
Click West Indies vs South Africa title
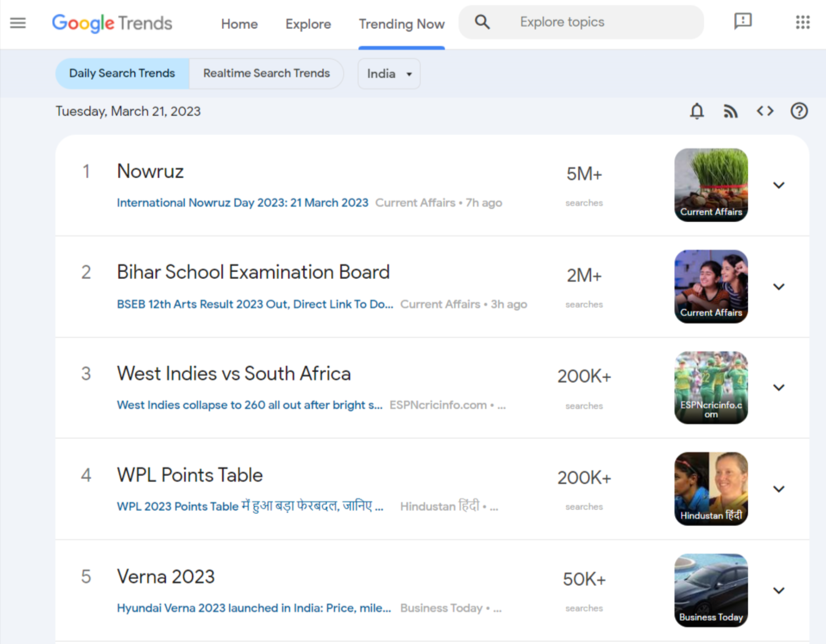pos(234,373)
